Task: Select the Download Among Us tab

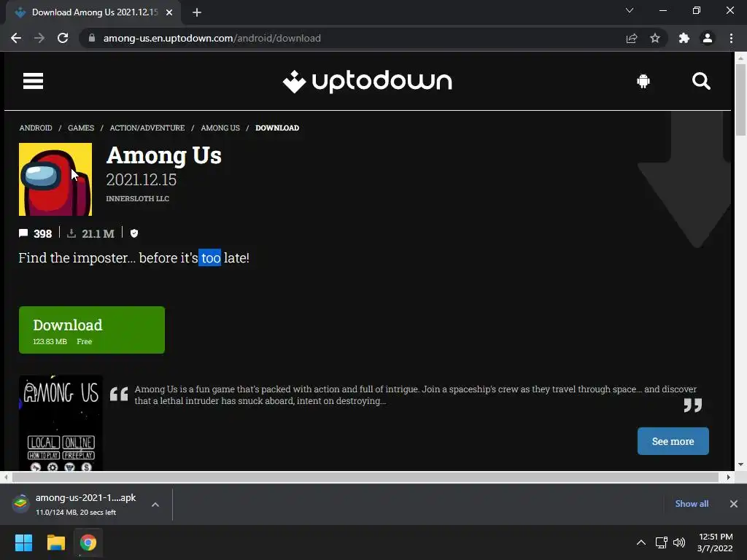Action: click(x=93, y=12)
